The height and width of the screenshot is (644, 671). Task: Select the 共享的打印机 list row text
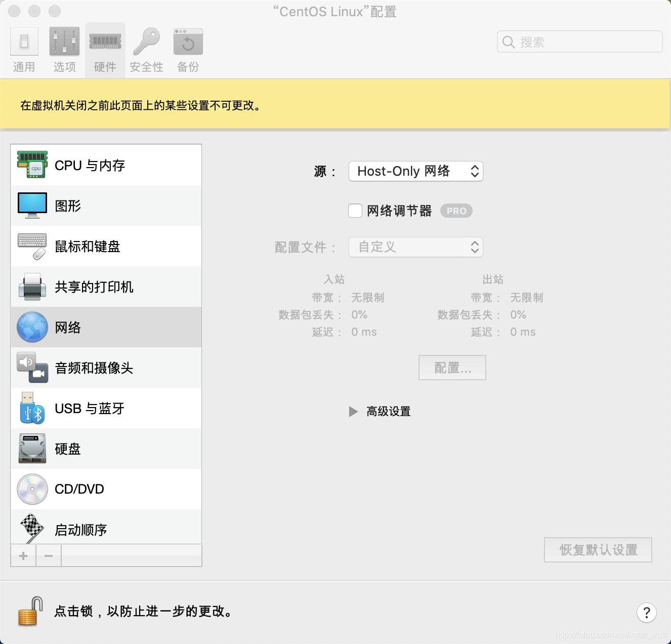tap(94, 287)
